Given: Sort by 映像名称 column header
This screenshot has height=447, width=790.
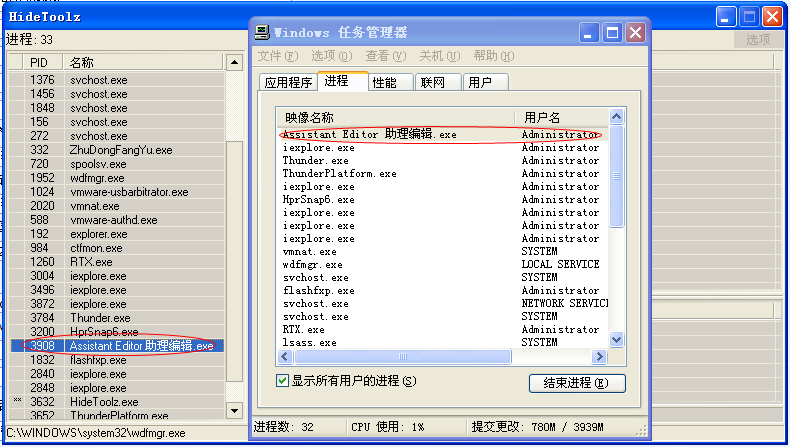Looking at the screenshot, I should point(396,117).
